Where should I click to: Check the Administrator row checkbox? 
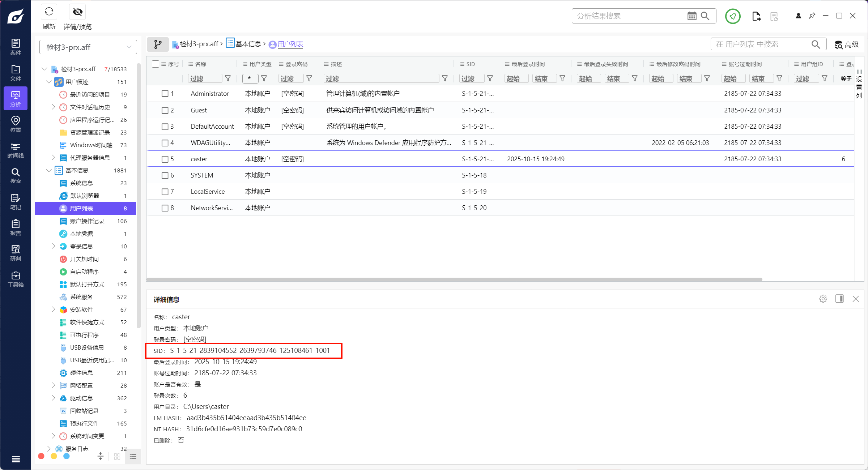click(x=165, y=94)
